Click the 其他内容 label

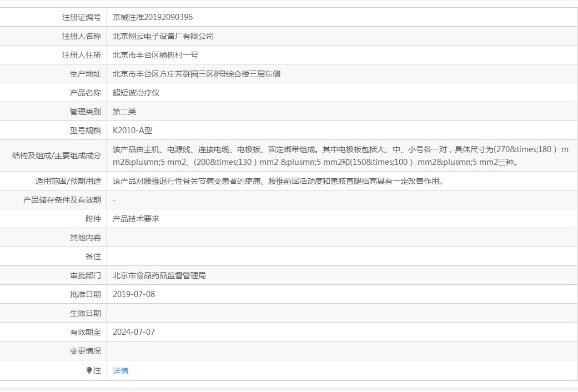pos(86,238)
